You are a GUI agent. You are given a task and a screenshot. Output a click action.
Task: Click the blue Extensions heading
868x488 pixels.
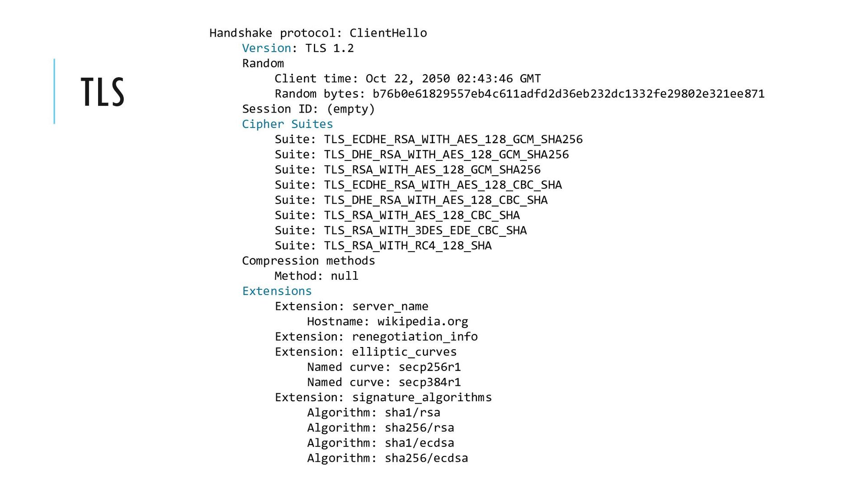click(277, 291)
